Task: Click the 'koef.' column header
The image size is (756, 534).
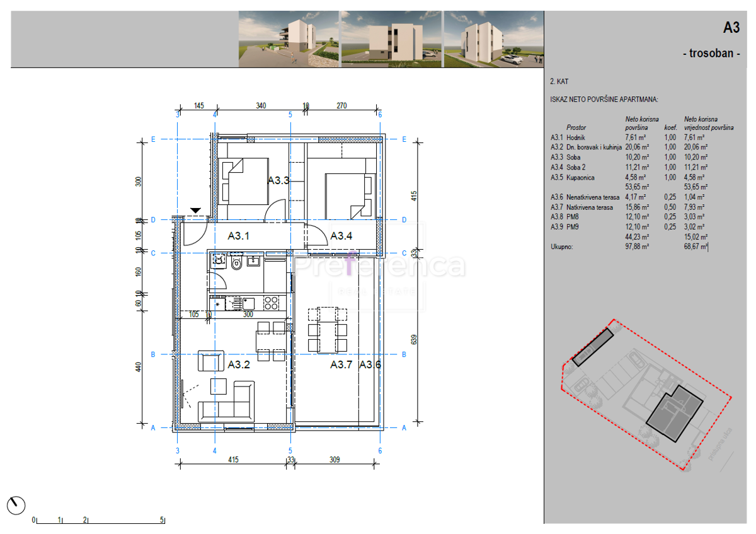Action: point(671,127)
